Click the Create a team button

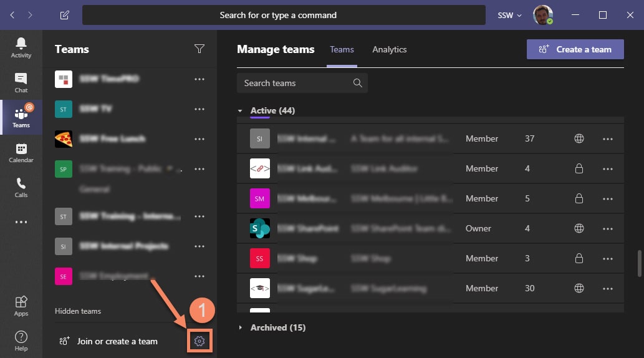(575, 49)
